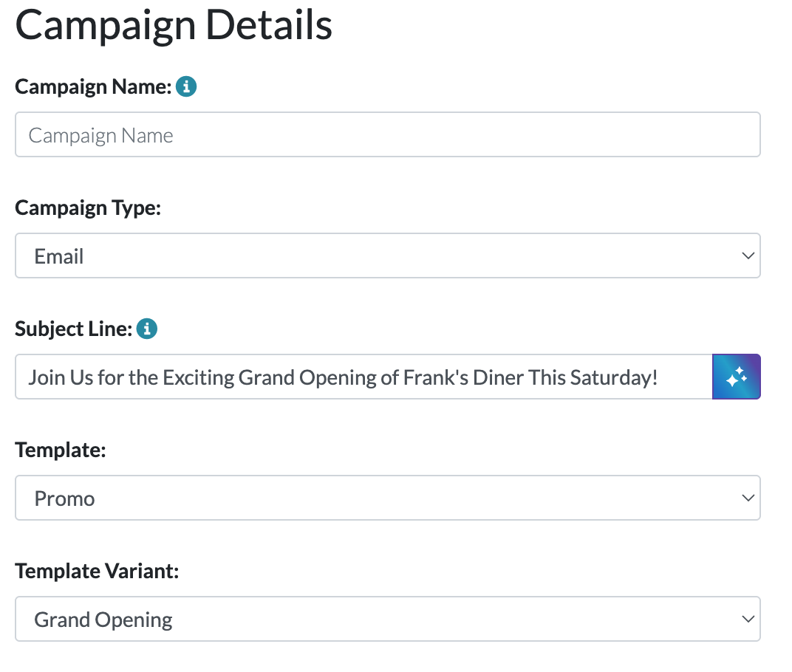Click the "Template:" field label
Viewport: 792px width, 672px height.
61,450
